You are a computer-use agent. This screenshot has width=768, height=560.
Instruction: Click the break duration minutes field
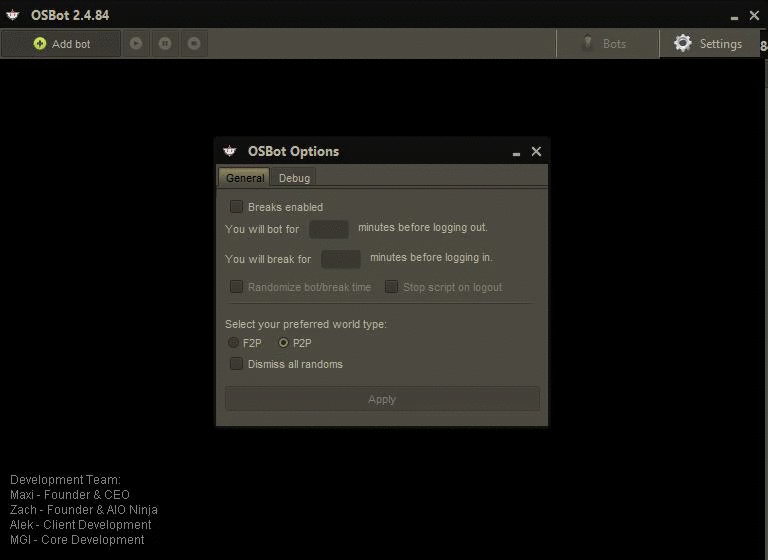pyautogui.click(x=341, y=259)
